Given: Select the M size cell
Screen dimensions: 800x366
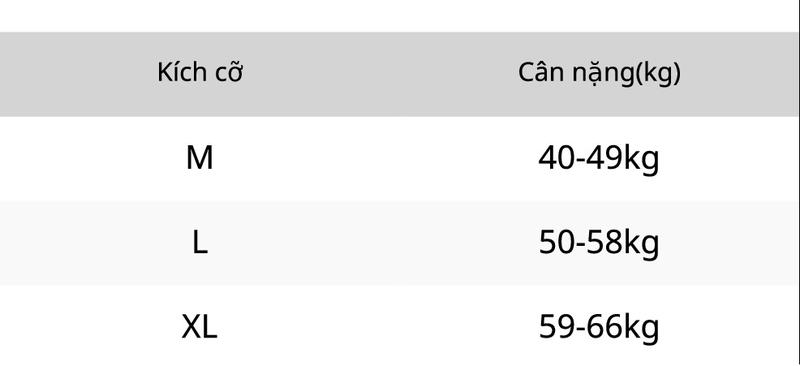Looking at the screenshot, I should click(199, 158).
